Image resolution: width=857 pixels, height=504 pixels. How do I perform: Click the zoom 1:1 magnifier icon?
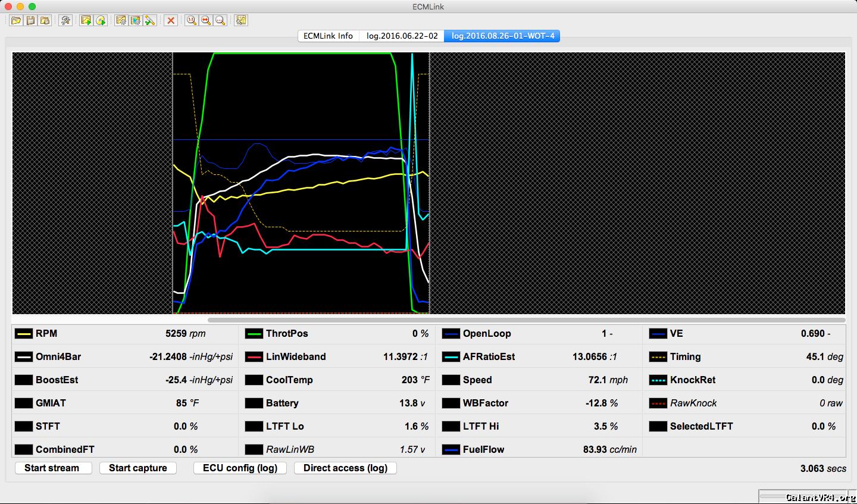click(x=192, y=20)
